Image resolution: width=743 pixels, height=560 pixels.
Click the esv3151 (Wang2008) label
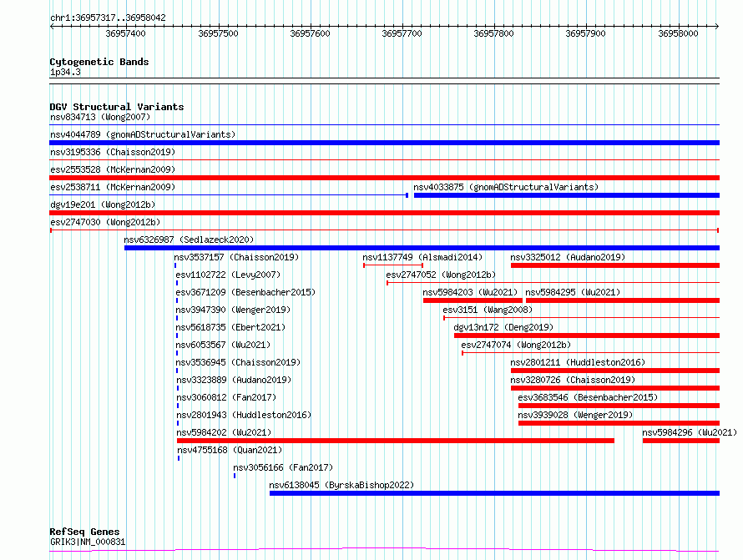pyautogui.click(x=488, y=310)
